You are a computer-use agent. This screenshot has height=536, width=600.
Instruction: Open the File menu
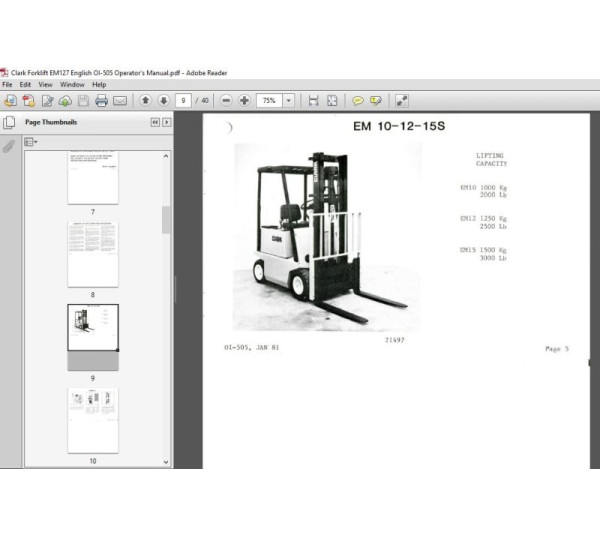coord(9,85)
